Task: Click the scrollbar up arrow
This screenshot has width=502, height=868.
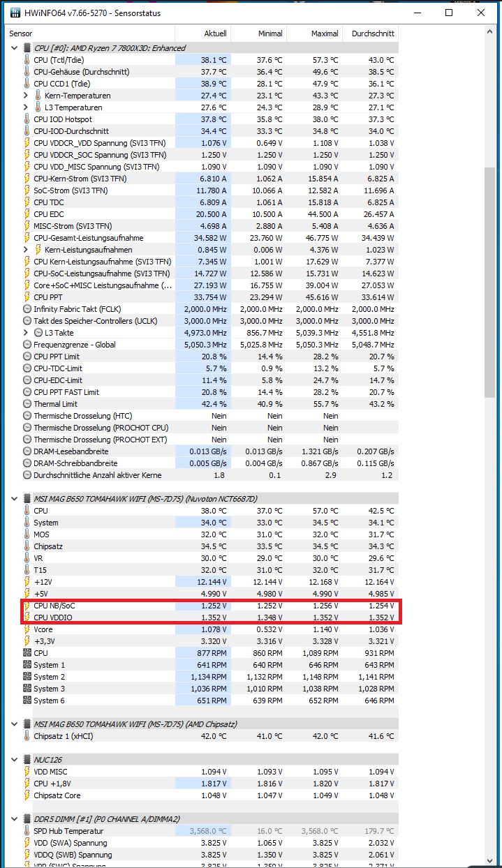Action: (490, 33)
